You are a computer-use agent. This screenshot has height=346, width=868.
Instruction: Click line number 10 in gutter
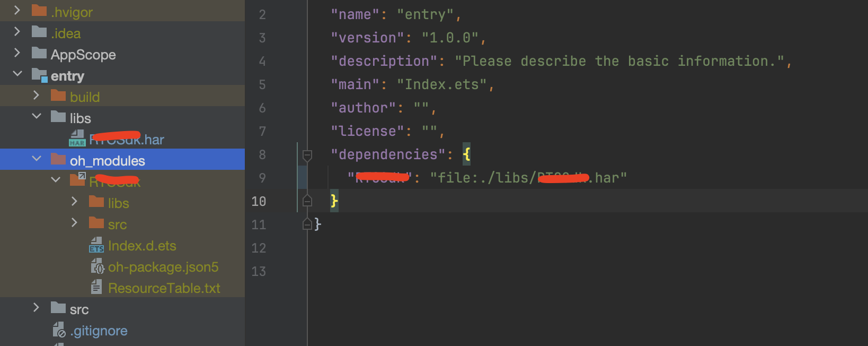tap(259, 202)
